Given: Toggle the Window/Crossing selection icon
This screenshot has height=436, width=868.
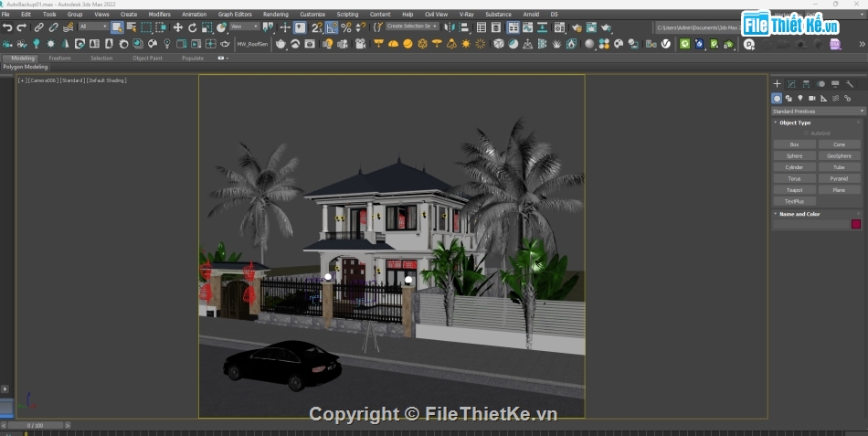Looking at the screenshot, I should pyautogui.click(x=161, y=27).
